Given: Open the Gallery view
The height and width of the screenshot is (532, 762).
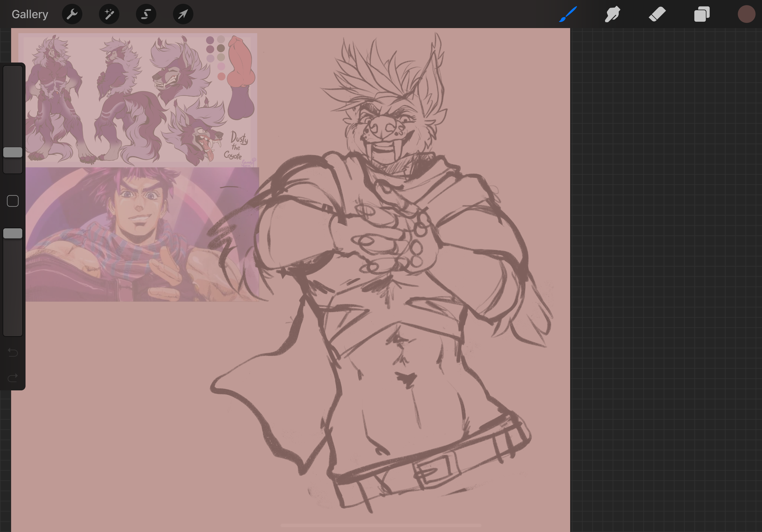Looking at the screenshot, I should (x=30, y=14).
